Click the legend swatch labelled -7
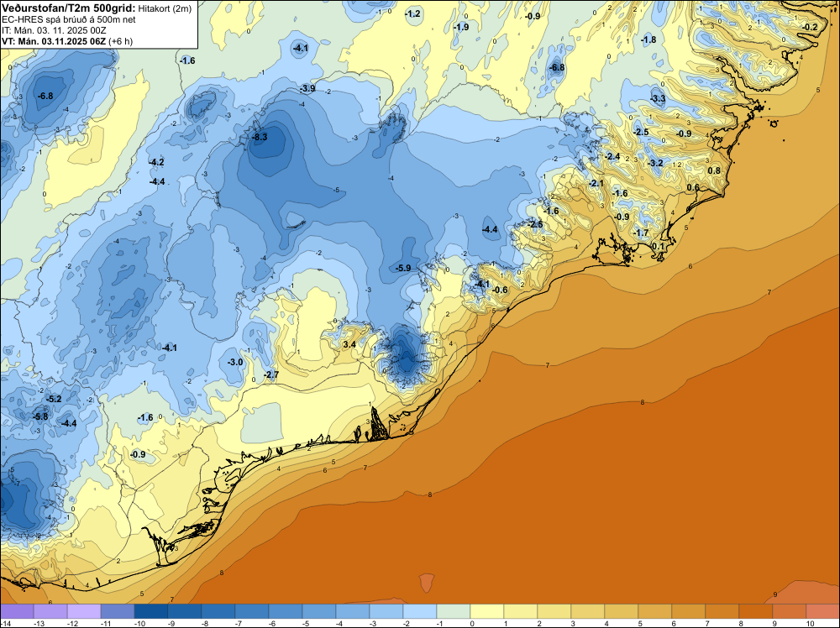Viewport: 840px width, 628px height. [252, 611]
